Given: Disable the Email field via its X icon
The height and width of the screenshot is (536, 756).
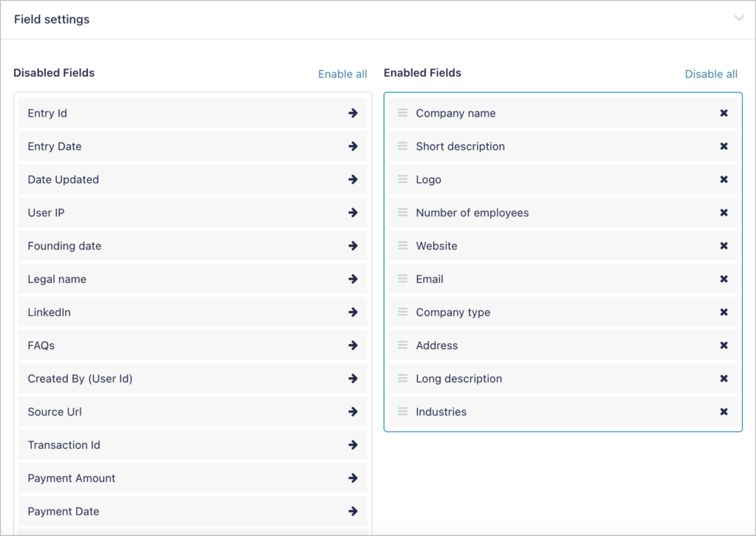Looking at the screenshot, I should (724, 279).
